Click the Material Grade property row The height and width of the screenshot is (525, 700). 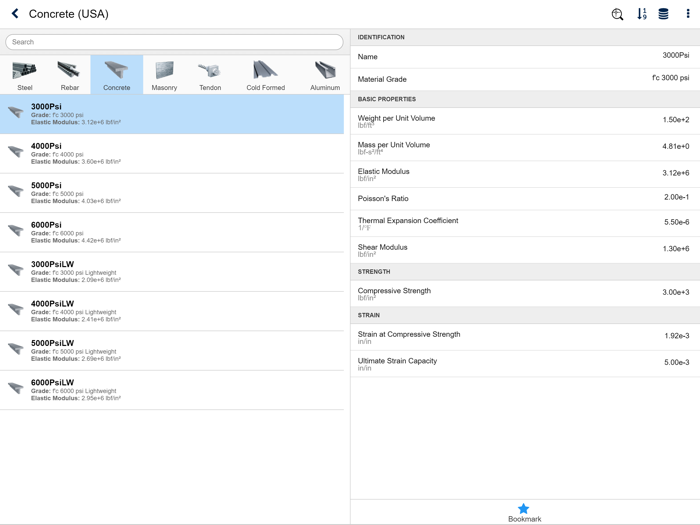coord(525,79)
